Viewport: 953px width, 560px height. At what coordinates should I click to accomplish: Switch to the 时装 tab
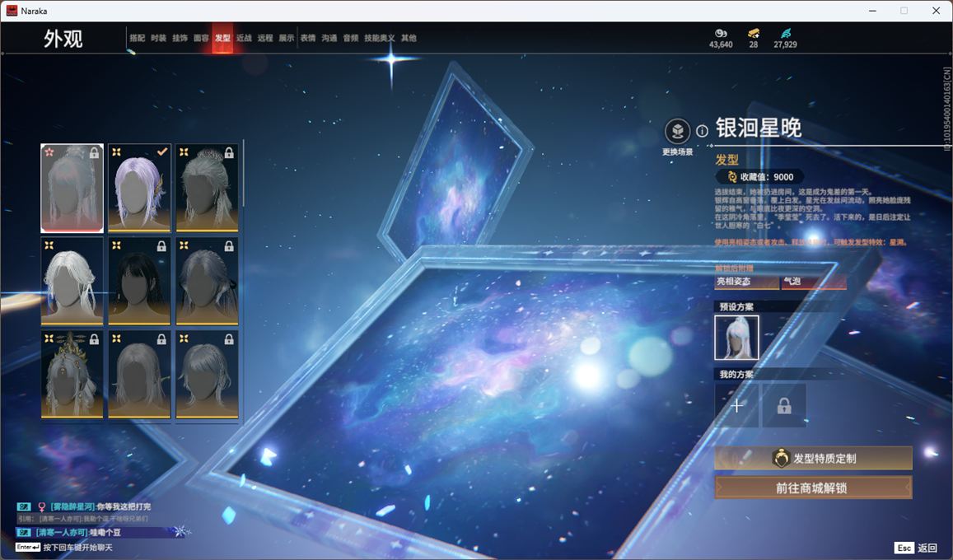click(x=158, y=38)
